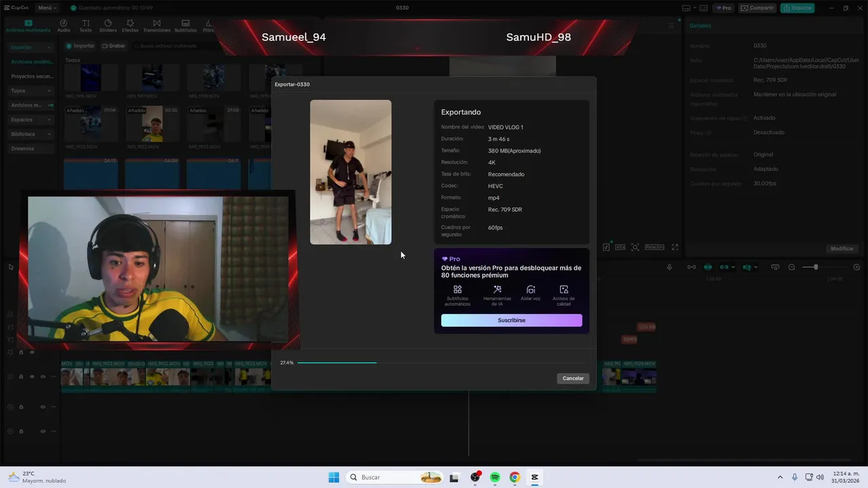This screenshot has width=868, height=488.
Task: Click the Grabar record button
Action: click(x=114, y=46)
